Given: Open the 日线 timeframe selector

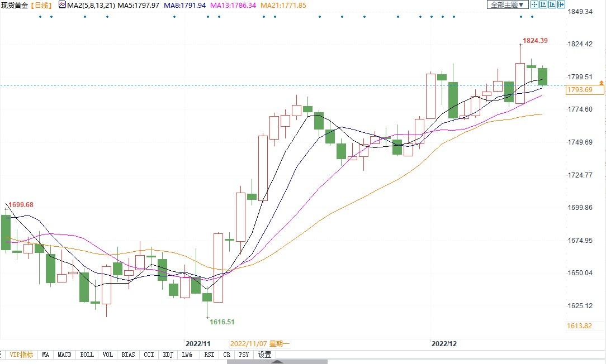Looking at the screenshot, I should coord(40,5).
